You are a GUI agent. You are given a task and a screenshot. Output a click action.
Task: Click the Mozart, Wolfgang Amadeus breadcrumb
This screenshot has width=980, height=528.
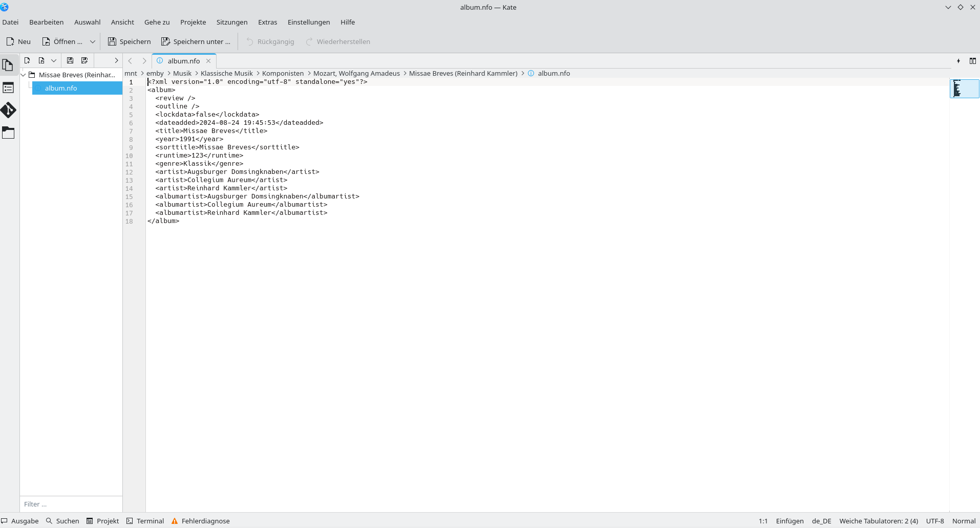coord(356,73)
